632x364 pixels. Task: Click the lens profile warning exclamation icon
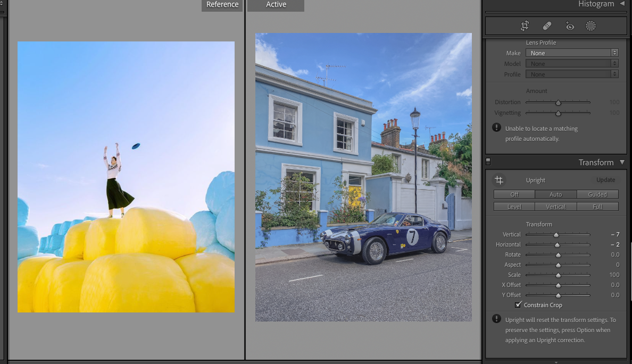tap(496, 128)
